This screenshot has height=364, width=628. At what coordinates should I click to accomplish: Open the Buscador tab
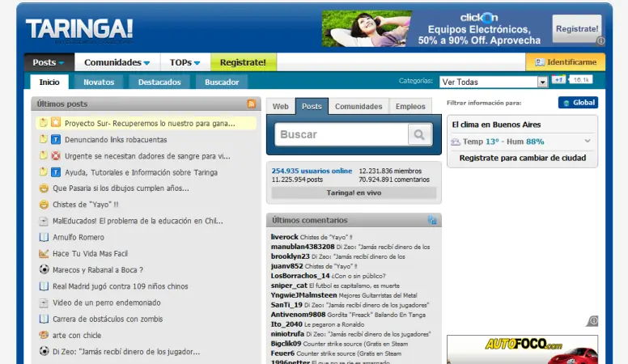click(222, 82)
